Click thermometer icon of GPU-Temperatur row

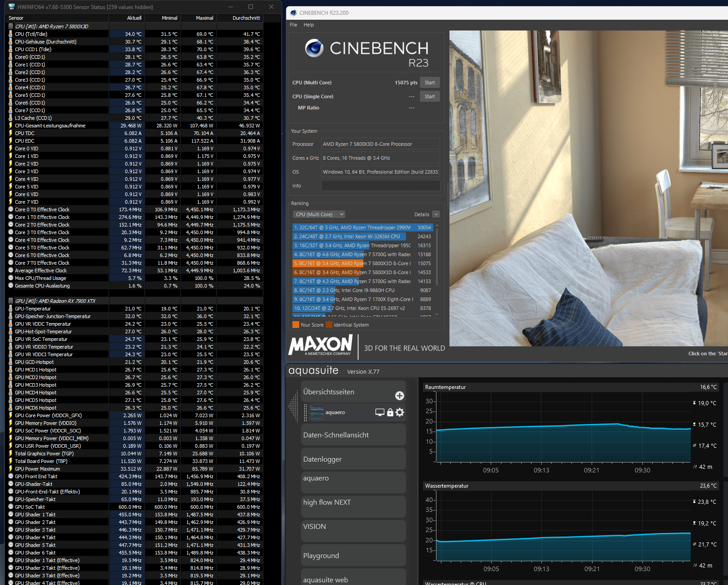[11, 309]
